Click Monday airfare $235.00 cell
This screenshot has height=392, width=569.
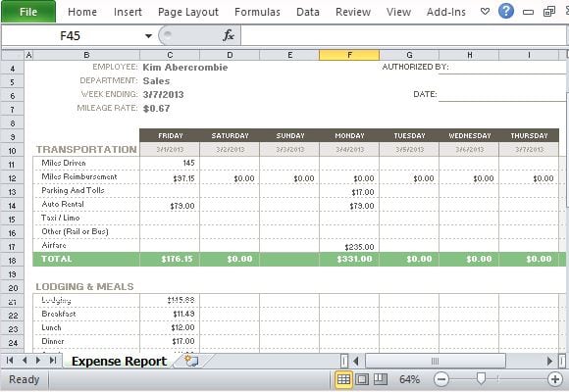click(x=359, y=247)
